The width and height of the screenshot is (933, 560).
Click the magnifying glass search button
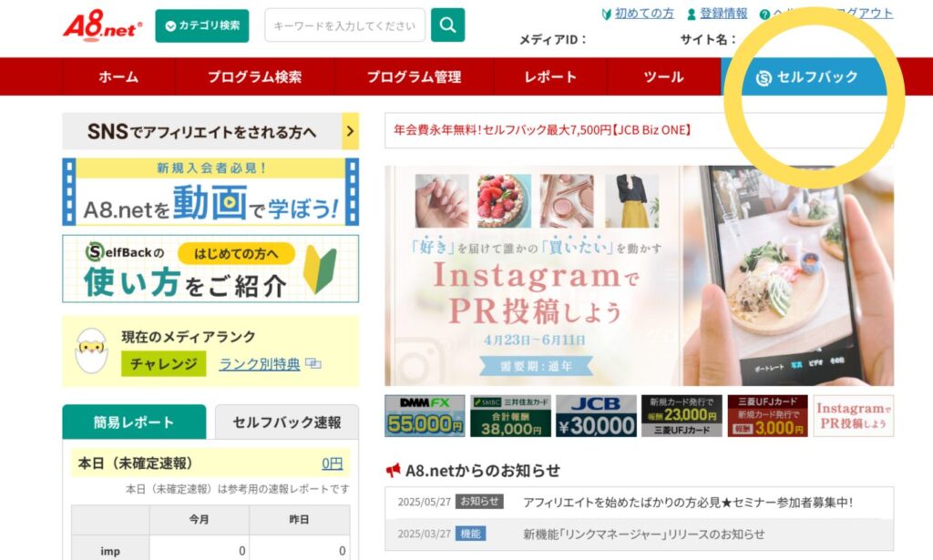(x=447, y=25)
